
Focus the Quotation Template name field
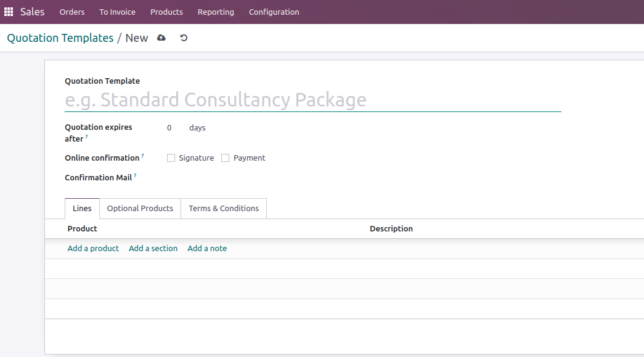(312, 100)
